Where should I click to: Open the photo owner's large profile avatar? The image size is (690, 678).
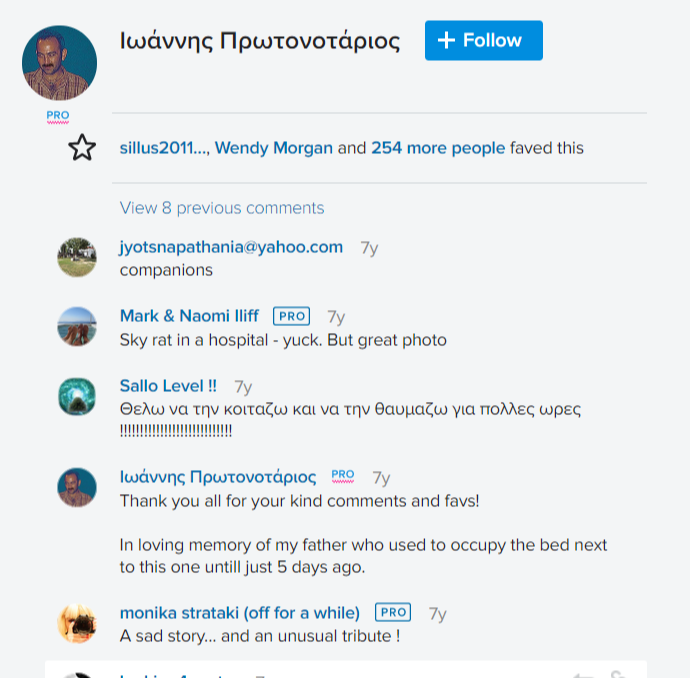[x=59, y=62]
